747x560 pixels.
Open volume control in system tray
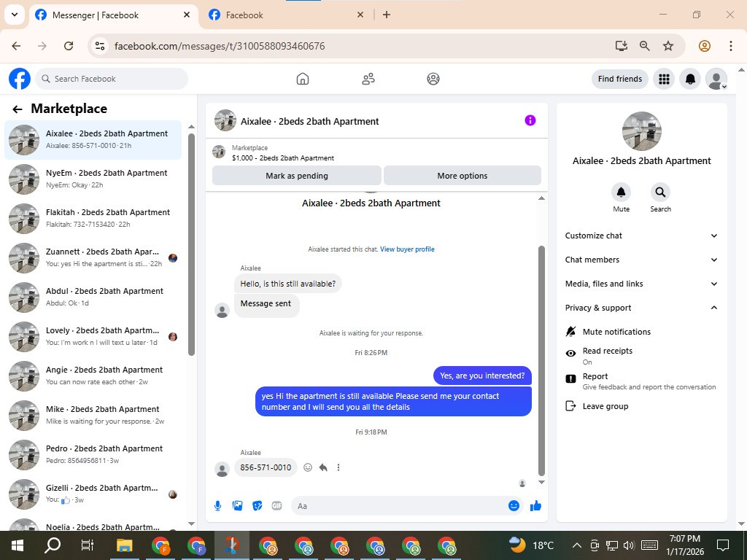coord(629,545)
